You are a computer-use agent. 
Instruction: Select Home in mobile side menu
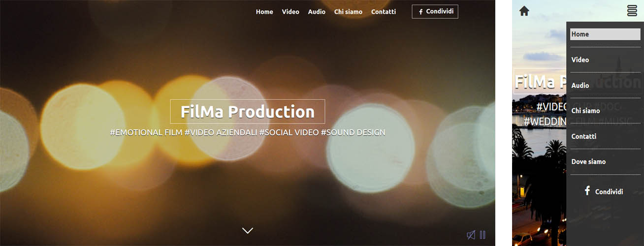(x=605, y=34)
